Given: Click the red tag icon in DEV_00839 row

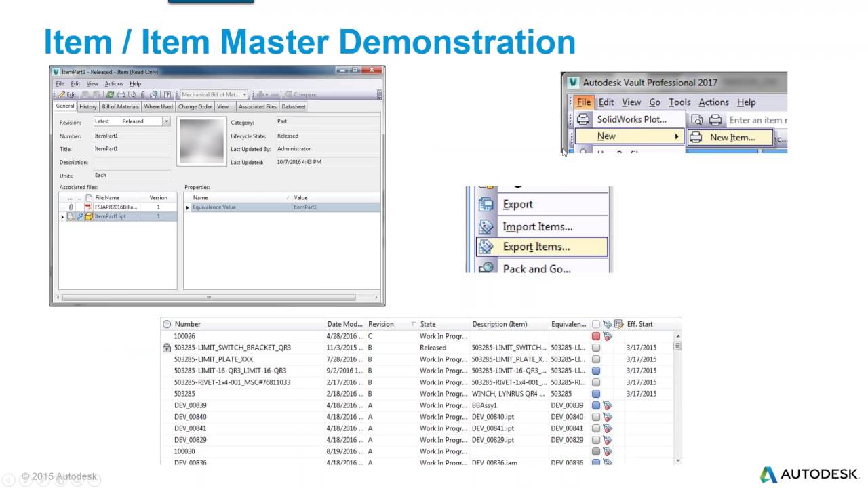Looking at the screenshot, I should [x=608, y=405].
